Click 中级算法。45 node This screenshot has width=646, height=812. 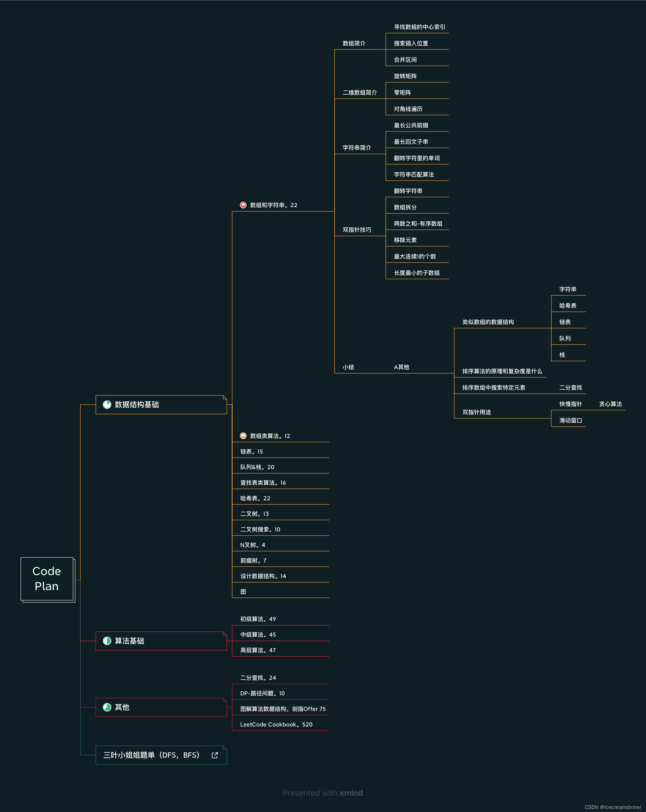258,634
